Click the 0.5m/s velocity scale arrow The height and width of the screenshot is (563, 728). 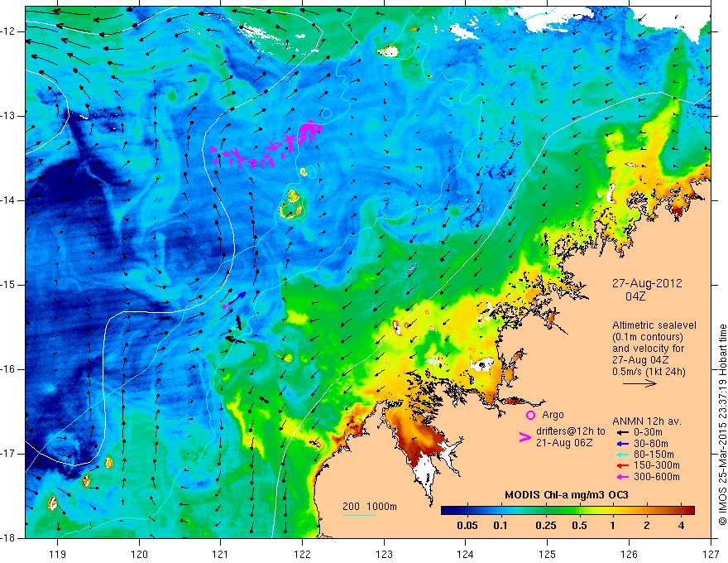(639, 383)
